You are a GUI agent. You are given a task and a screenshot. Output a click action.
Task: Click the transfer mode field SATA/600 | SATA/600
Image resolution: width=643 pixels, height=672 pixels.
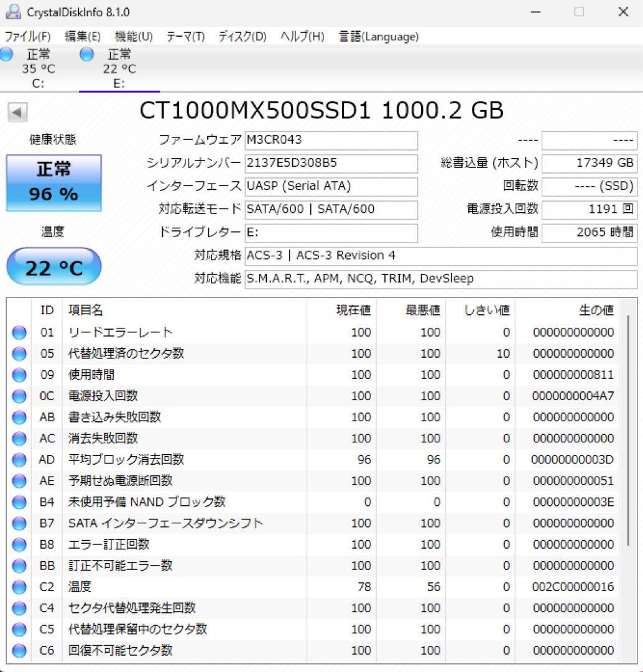point(331,210)
